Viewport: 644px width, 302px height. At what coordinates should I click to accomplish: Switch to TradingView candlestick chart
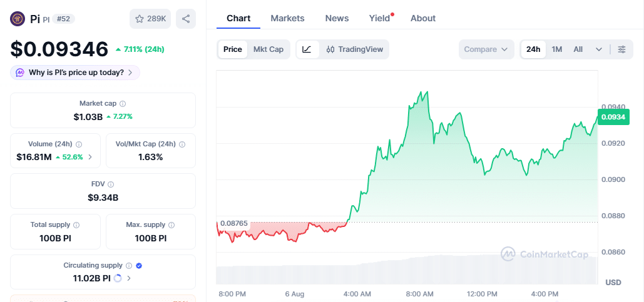point(355,49)
